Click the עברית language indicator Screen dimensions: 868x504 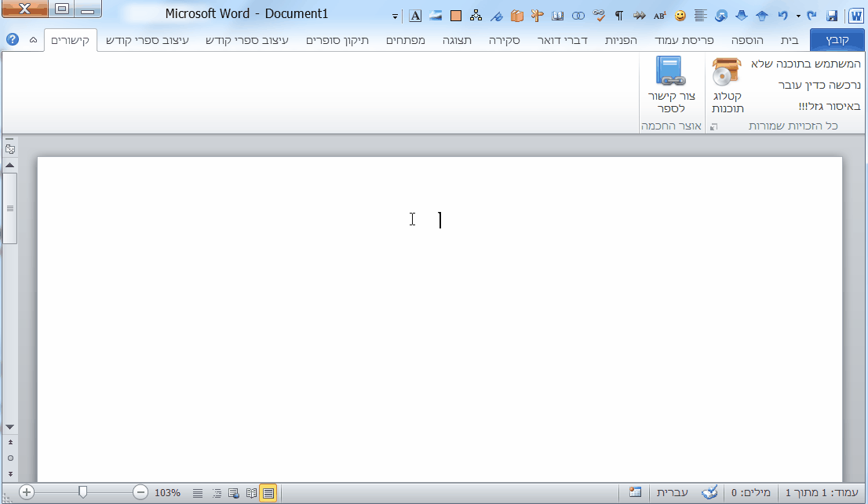pos(672,492)
